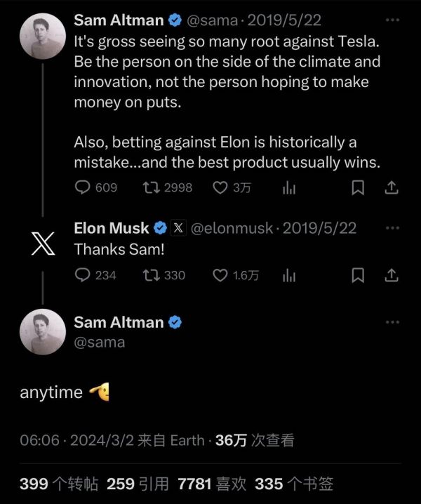View the 259 quotes list
Viewport: 421px width, 504px height.
(x=138, y=484)
